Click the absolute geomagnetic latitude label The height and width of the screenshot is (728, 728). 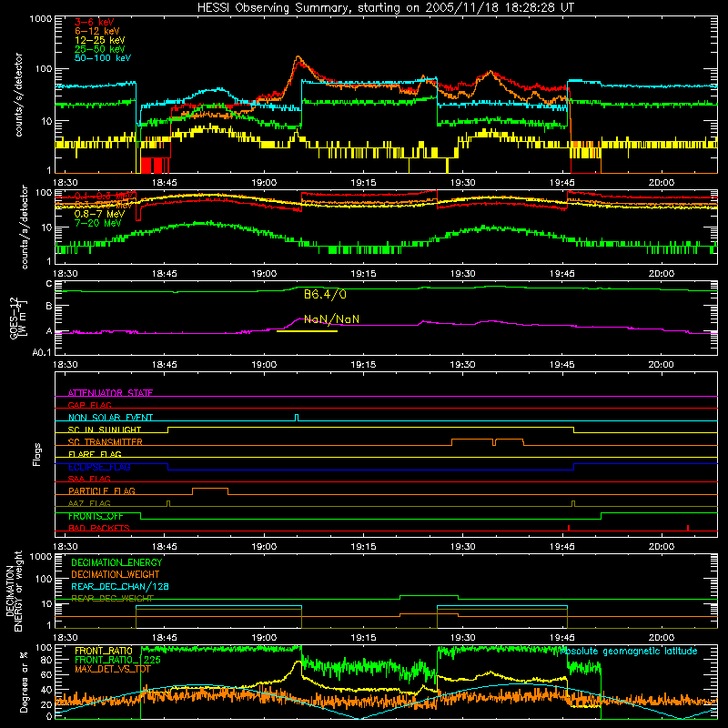coord(628,651)
